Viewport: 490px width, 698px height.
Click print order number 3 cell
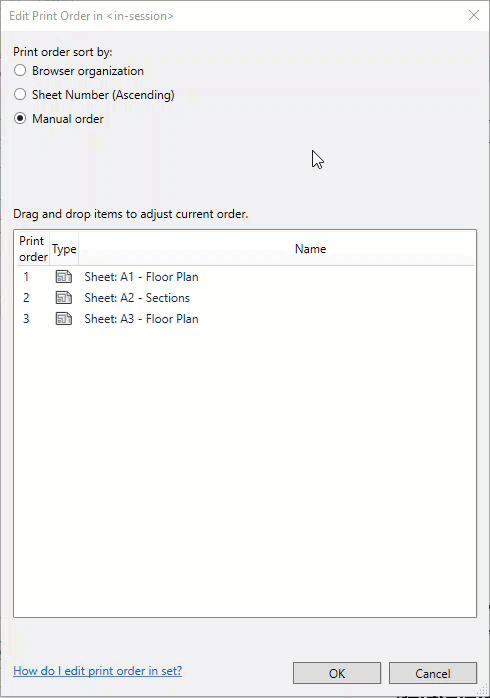click(26, 318)
